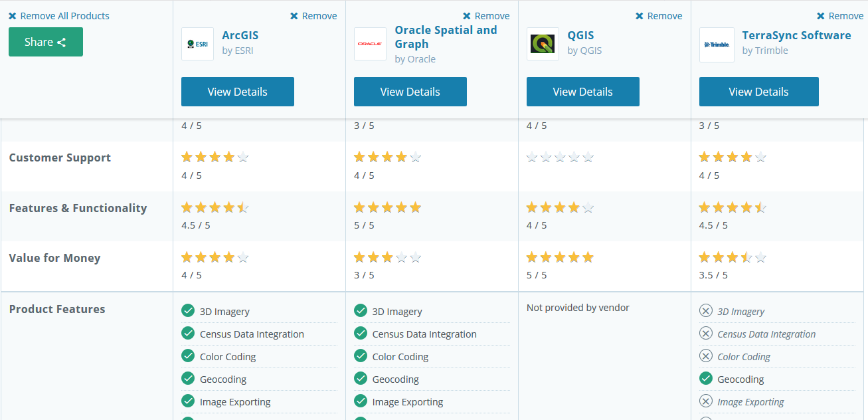This screenshot has height=420, width=868.
Task: Click Oracle Census Data Integration check icon
Action: pyautogui.click(x=361, y=334)
